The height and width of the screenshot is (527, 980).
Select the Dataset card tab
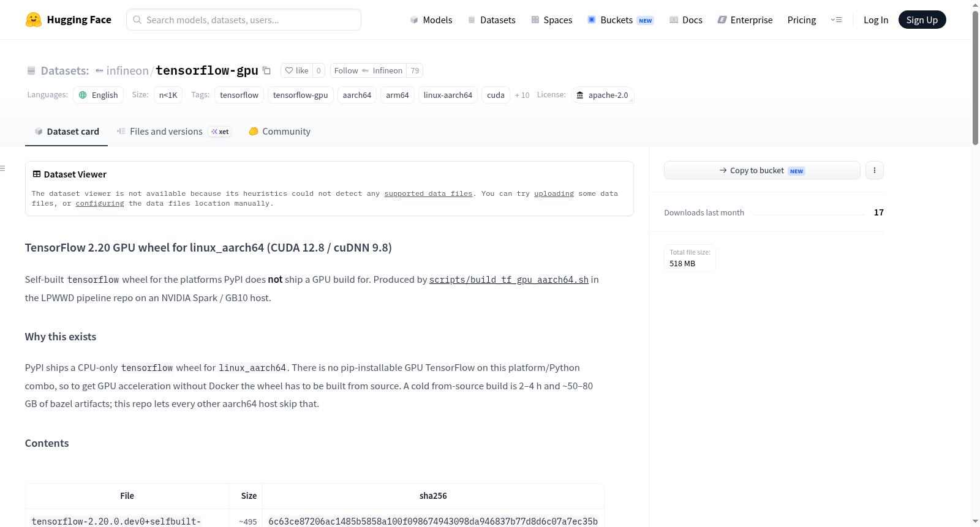click(66, 132)
